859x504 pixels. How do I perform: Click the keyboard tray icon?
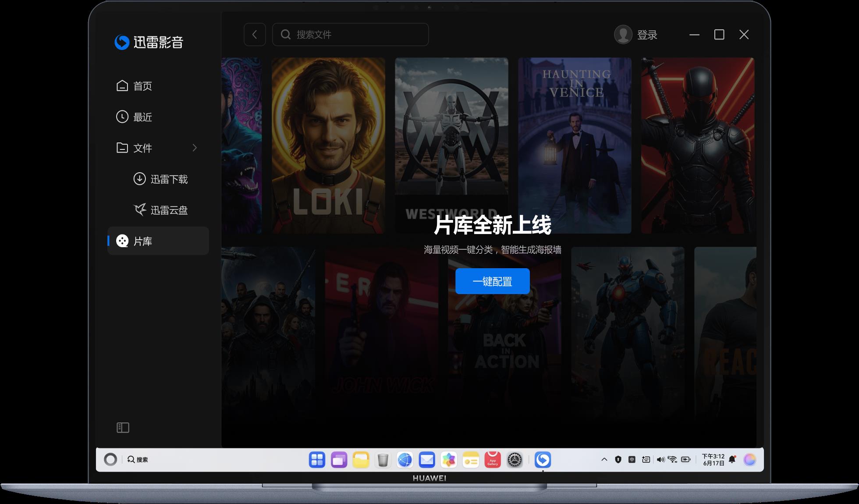pyautogui.click(x=646, y=459)
